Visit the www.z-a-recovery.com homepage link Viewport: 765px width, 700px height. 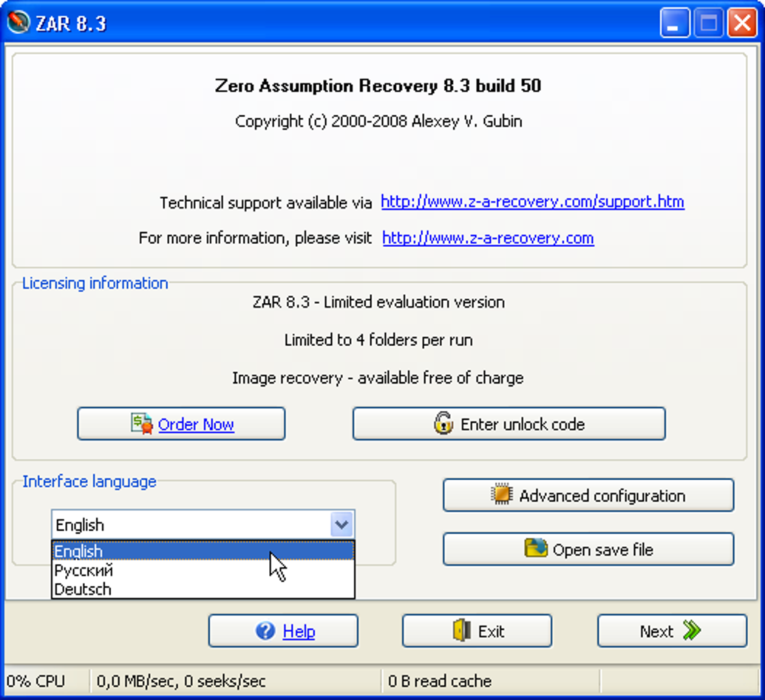coord(488,238)
